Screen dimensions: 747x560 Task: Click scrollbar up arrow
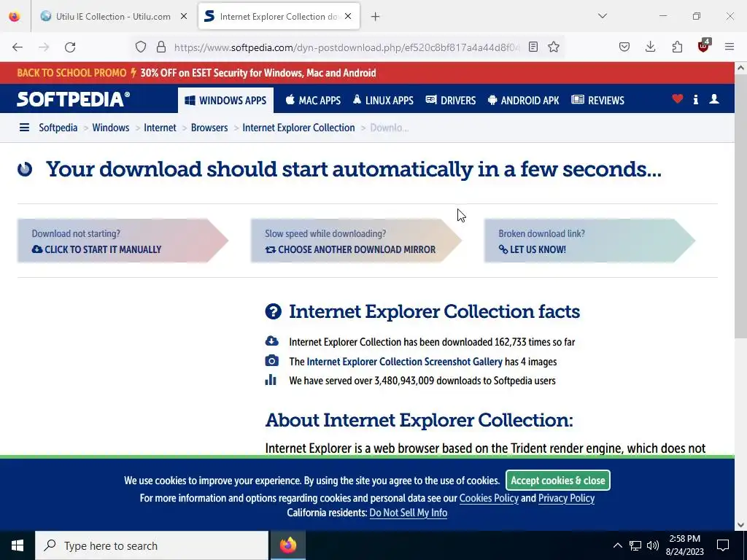[740, 68]
